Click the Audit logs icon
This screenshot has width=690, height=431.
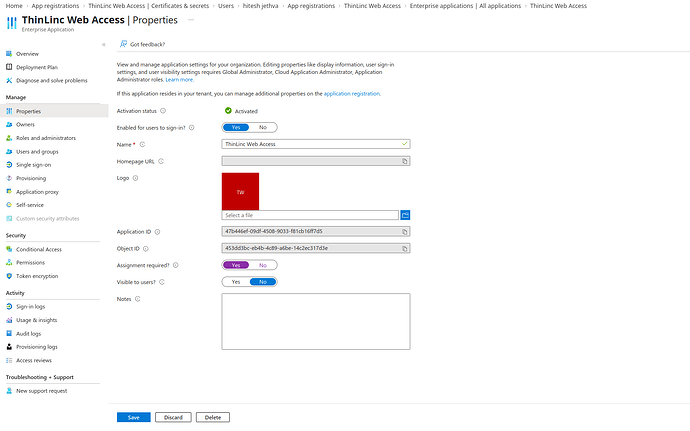[9, 334]
